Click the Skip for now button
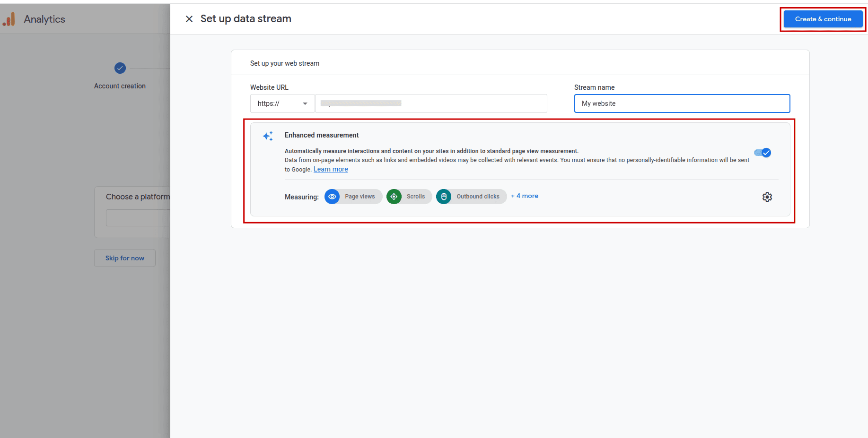The image size is (868, 438). [x=125, y=258]
